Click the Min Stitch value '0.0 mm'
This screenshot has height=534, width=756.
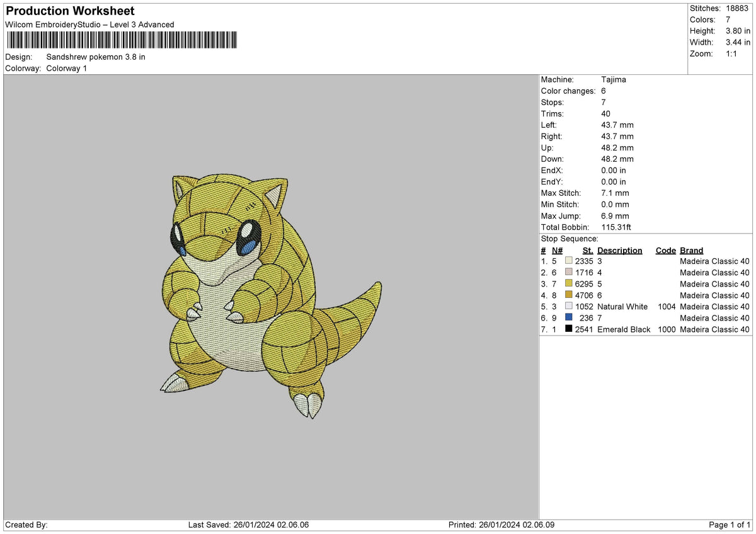615,205
